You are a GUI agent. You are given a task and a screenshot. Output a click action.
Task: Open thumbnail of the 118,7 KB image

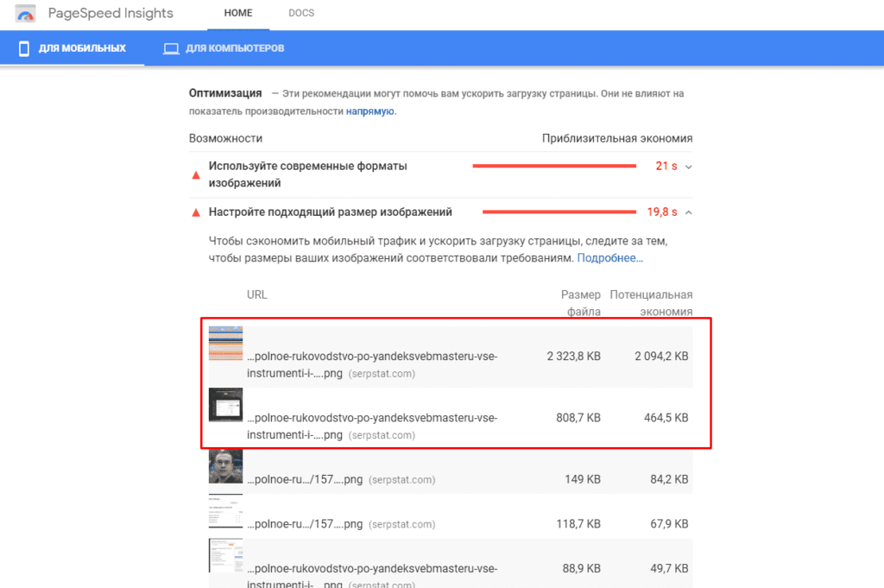click(225, 511)
